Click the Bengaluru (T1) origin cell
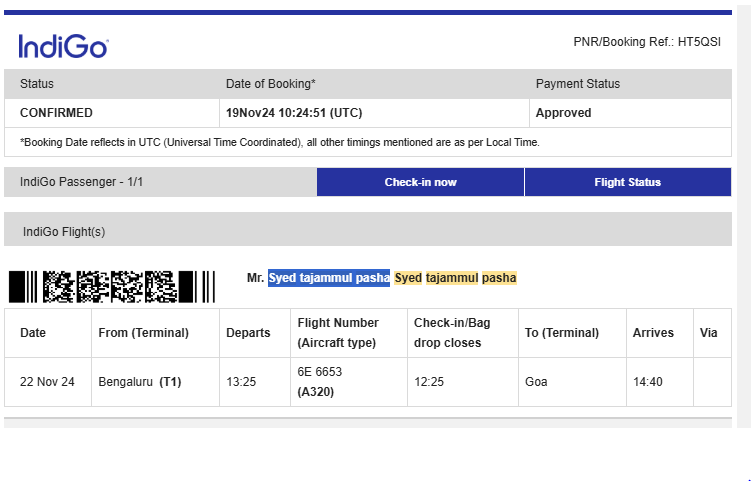 click(x=155, y=382)
